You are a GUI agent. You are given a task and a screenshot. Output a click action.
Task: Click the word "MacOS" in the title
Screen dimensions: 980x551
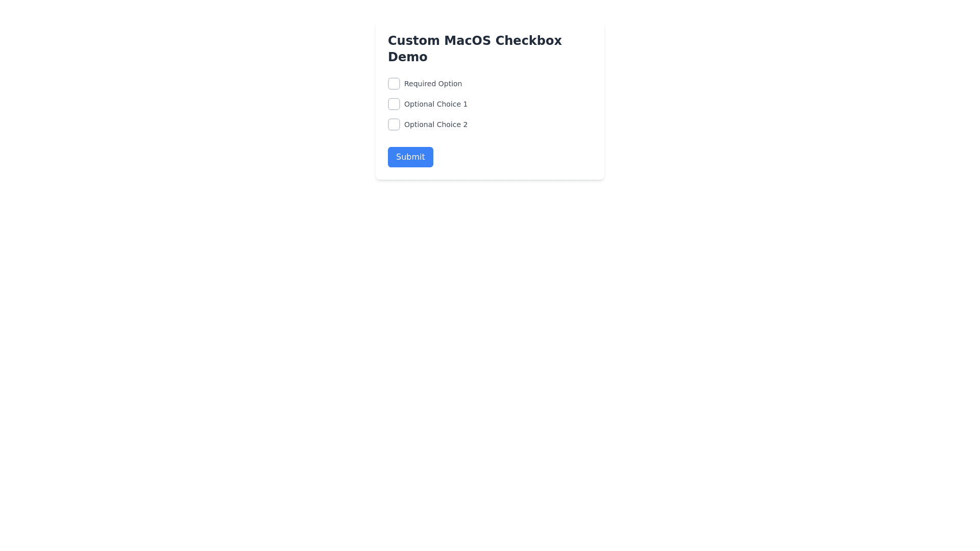[467, 41]
